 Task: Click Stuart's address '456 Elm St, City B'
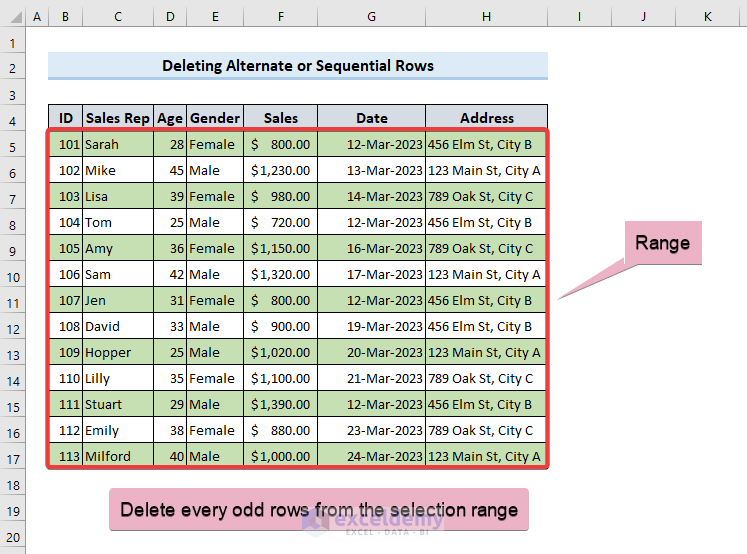pyautogui.click(x=486, y=404)
